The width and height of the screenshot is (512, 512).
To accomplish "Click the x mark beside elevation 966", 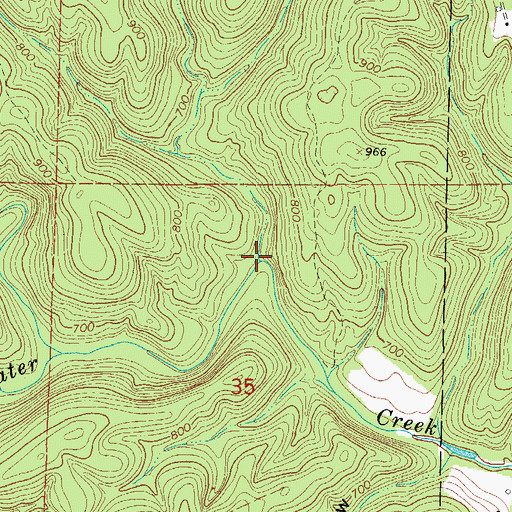I will (x=359, y=152).
